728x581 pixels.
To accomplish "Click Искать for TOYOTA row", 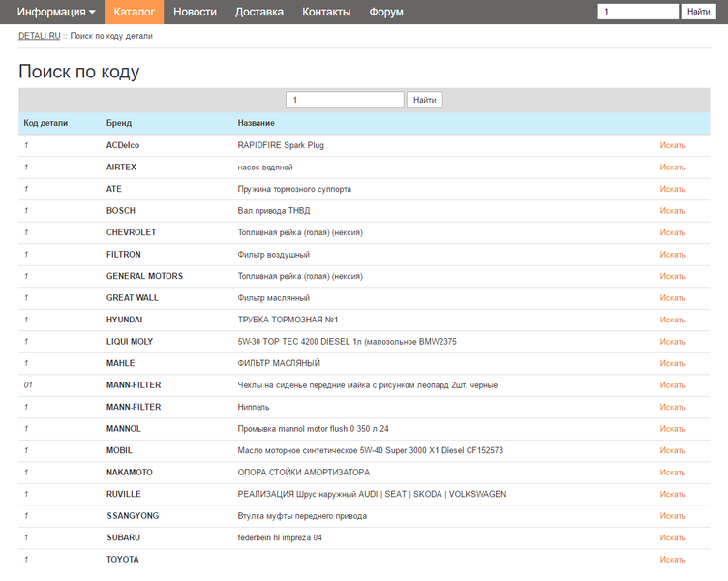I will point(673,560).
